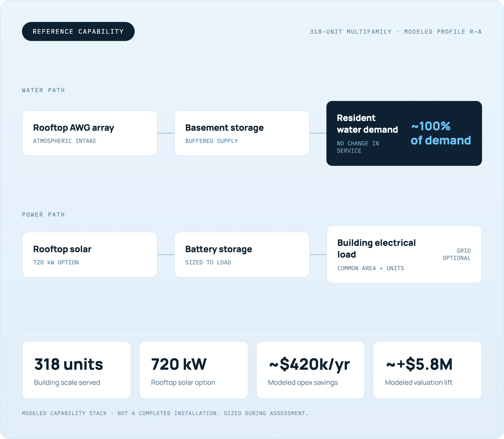The height and width of the screenshot is (439, 504).
Task: Click the Rooftop solar option label
Action: [183, 383]
